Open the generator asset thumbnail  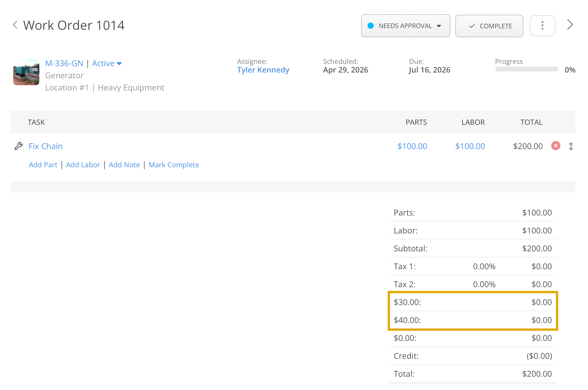coord(26,72)
